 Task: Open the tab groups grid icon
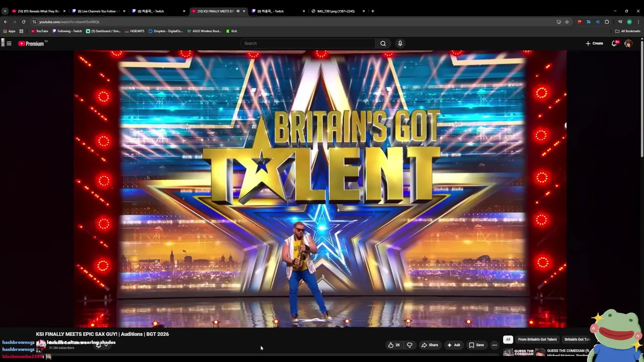click(x=21, y=31)
